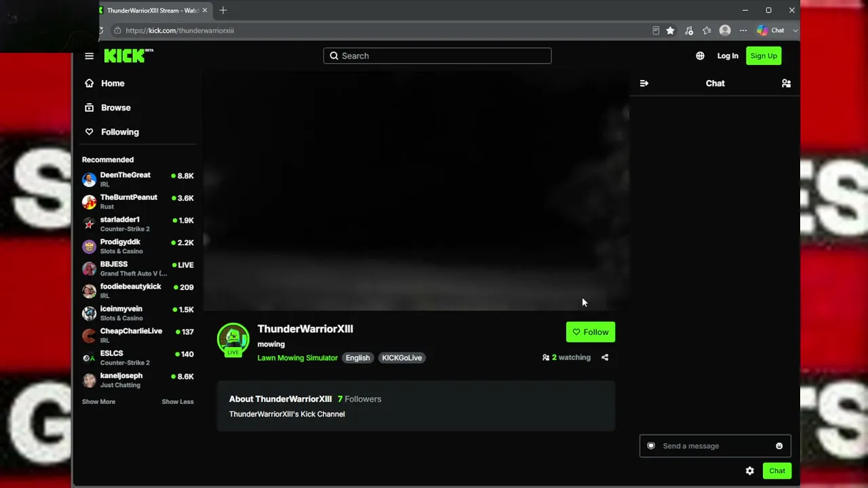Open the chat users list icon

pyautogui.click(x=786, y=83)
